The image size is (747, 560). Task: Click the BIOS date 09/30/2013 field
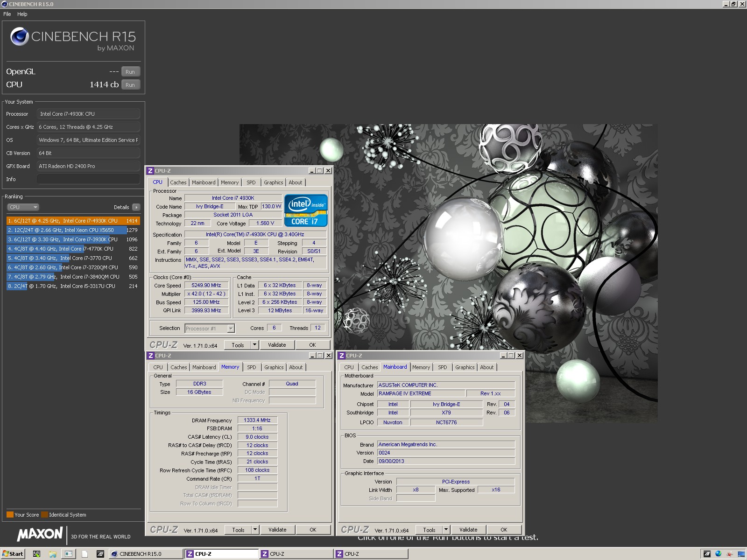click(x=446, y=461)
